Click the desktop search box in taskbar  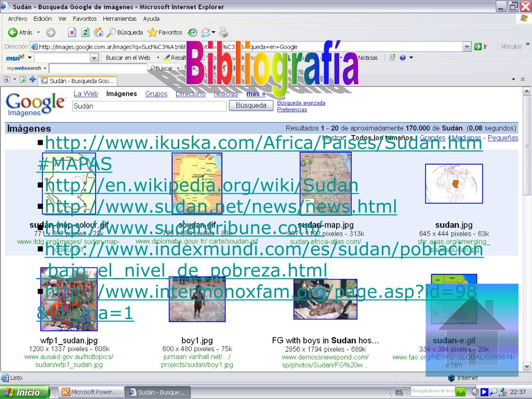point(434,391)
